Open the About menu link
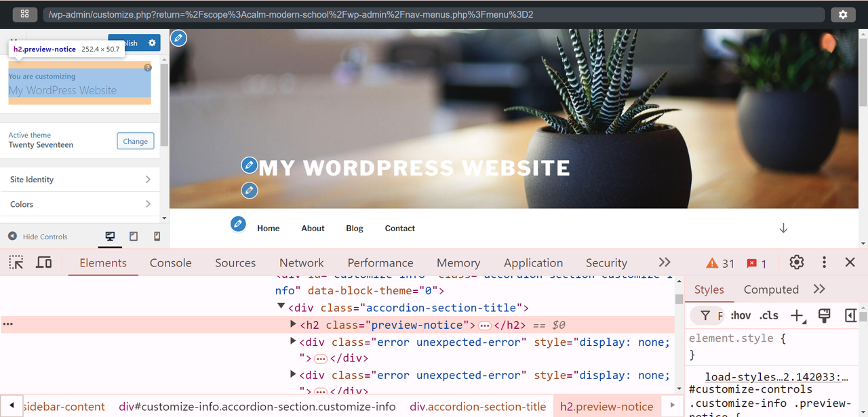This screenshot has width=868, height=417. 313,229
